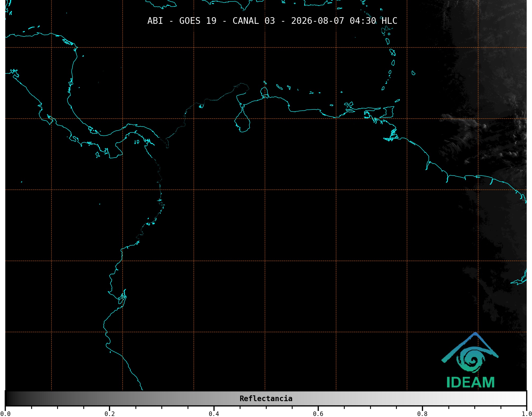532x417 pixels.
Task: Click the 0.0 tick label on colorbar
Action: [x=6, y=414]
